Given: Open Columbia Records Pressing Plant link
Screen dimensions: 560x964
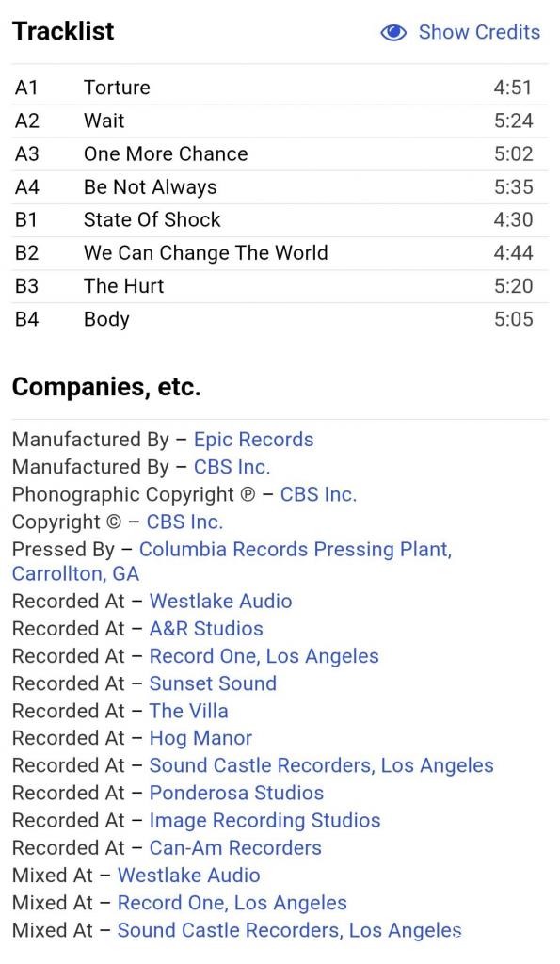Looking at the screenshot, I should pos(232,561).
